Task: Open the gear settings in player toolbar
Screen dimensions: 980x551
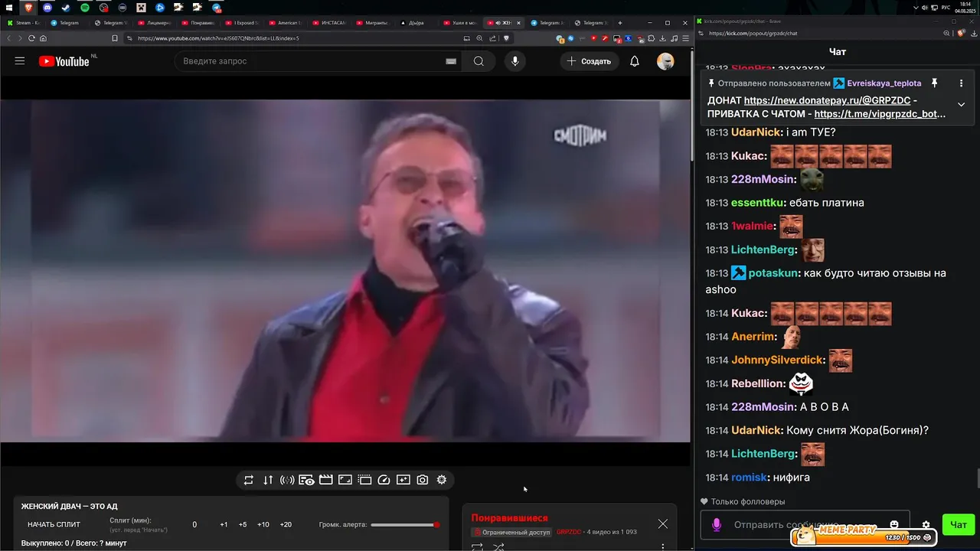Action: pyautogui.click(x=442, y=480)
